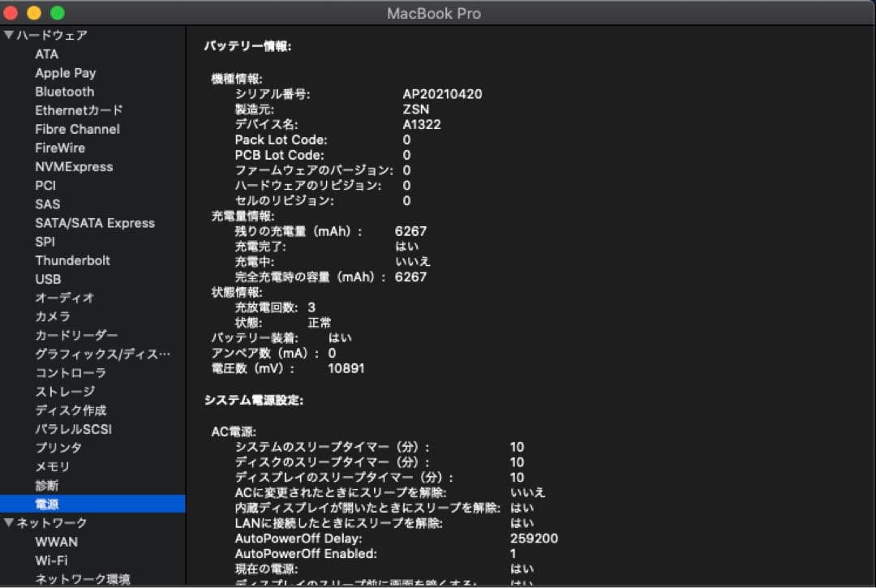Show ストレージ information
876x588 pixels.
pyautogui.click(x=65, y=392)
